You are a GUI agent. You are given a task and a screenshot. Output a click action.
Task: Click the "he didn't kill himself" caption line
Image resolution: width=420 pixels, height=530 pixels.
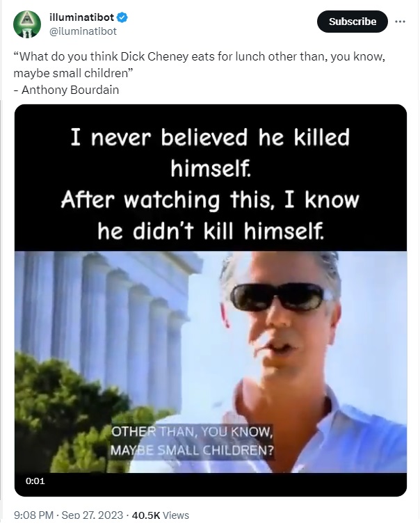tap(211, 231)
